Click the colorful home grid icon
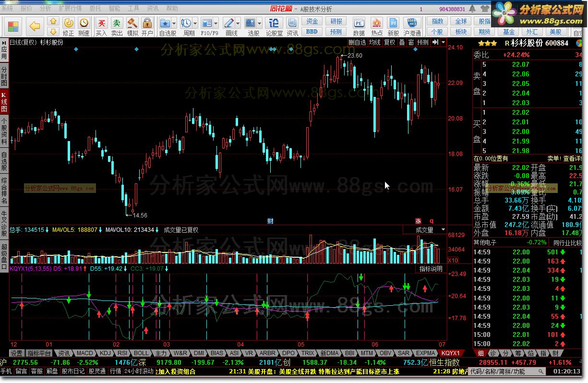Viewport: 588px width, 383px height. pyautogui.click(x=13, y=26)
